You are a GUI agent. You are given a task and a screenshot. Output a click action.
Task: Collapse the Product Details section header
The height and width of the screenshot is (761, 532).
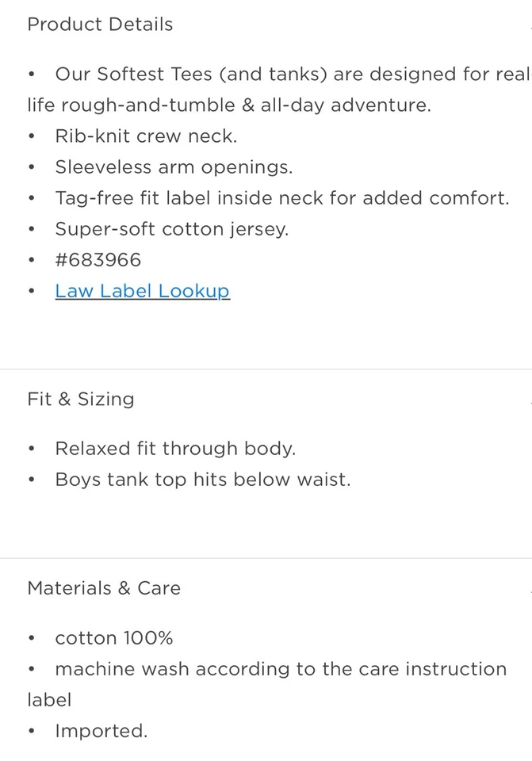tap(100, 25)
